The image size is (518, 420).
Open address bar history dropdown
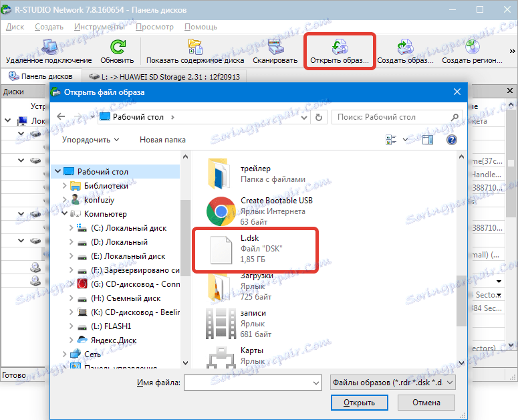[x=304, y=117]
